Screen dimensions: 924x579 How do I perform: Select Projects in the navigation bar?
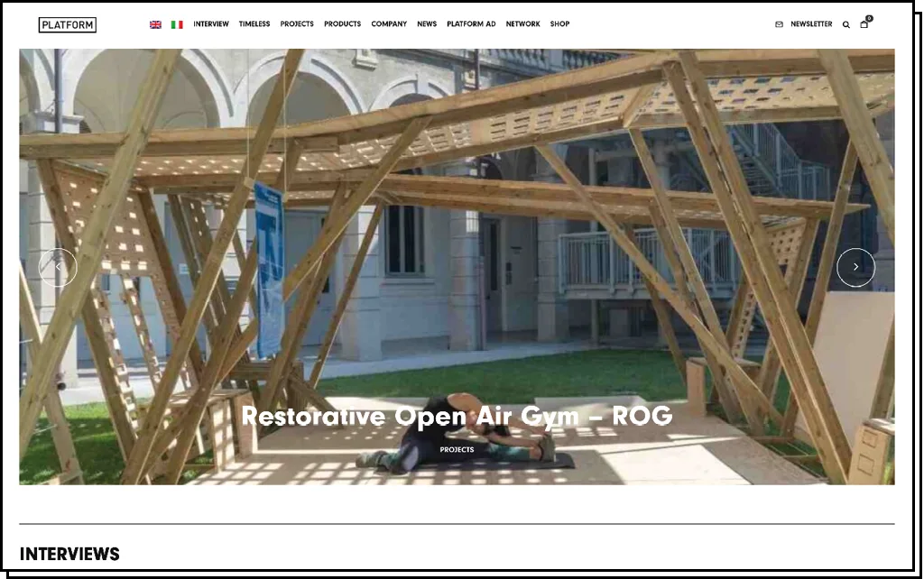point(297,24)
